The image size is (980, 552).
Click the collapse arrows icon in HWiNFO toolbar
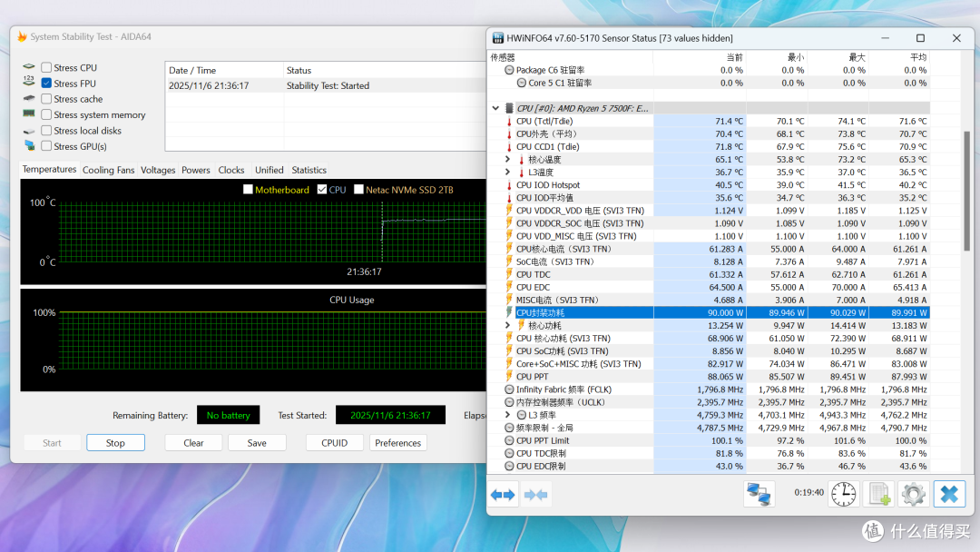pyautogui.click(x=535, y=495)
